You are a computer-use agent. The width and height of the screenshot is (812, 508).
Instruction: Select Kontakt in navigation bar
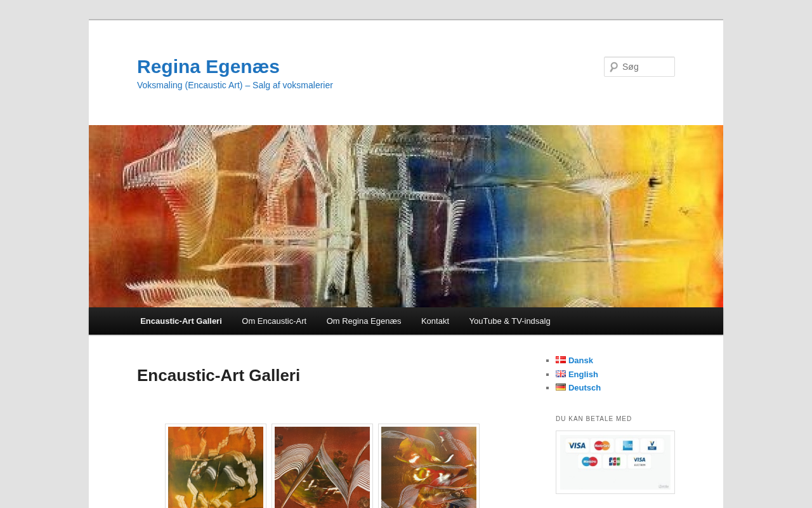[435, 321]
